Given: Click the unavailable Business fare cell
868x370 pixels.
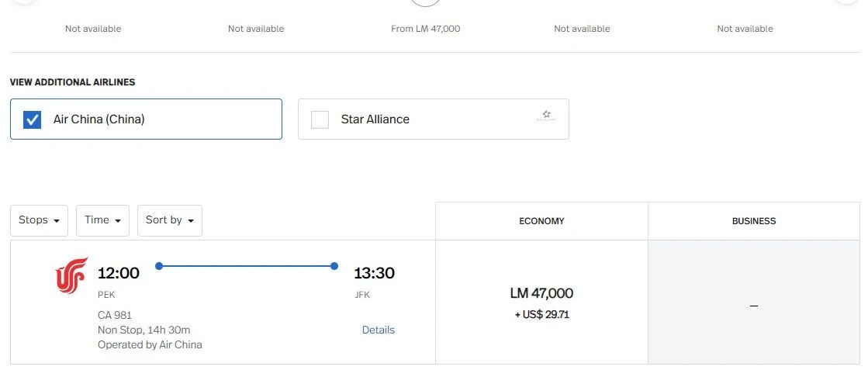Looking at the screenshot, I should (x=754, y=305).
